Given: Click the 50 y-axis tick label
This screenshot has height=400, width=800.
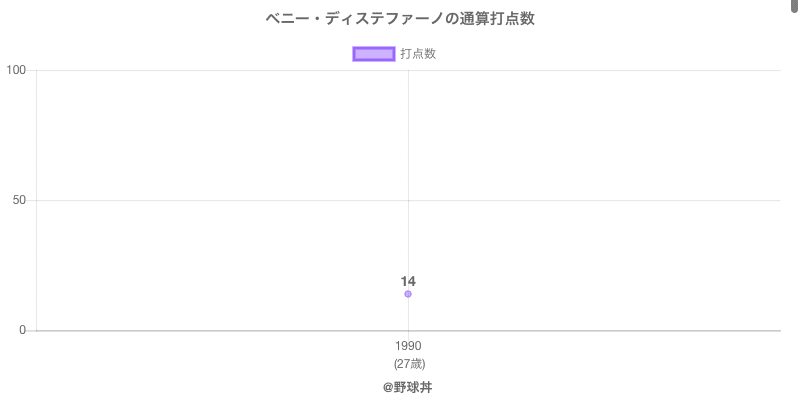Looking at the screenshot, I should click(18, 200).
